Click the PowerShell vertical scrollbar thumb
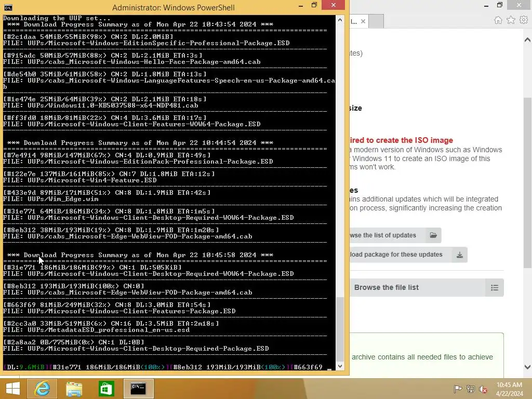532x399 pixels. (x=340, y=329)
